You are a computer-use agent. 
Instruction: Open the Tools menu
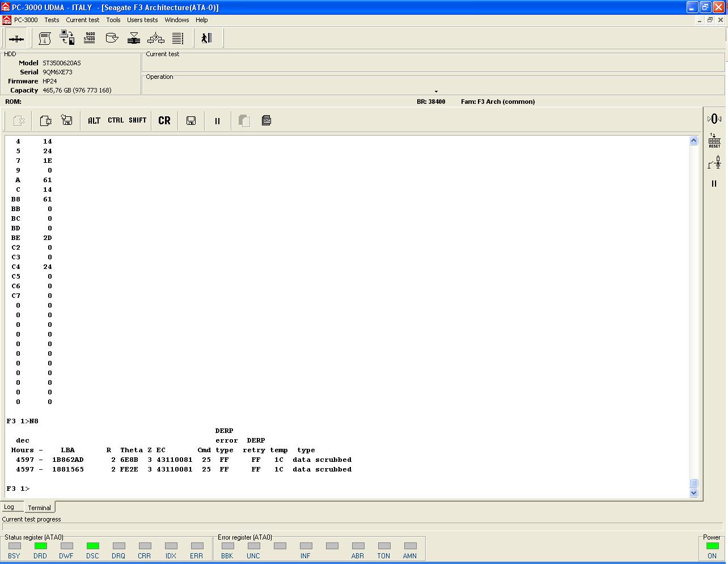(x=113, y=20)
